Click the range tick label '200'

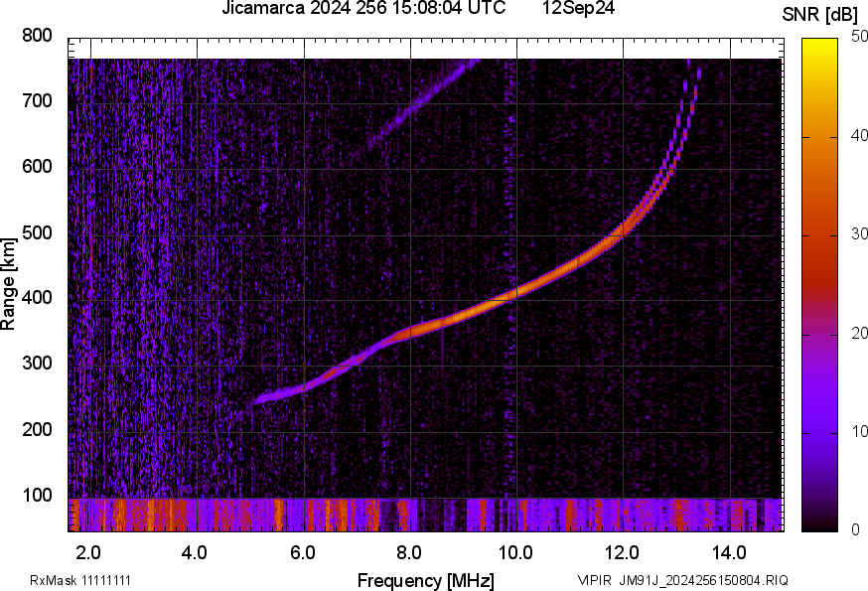click(x=37, y=430)
